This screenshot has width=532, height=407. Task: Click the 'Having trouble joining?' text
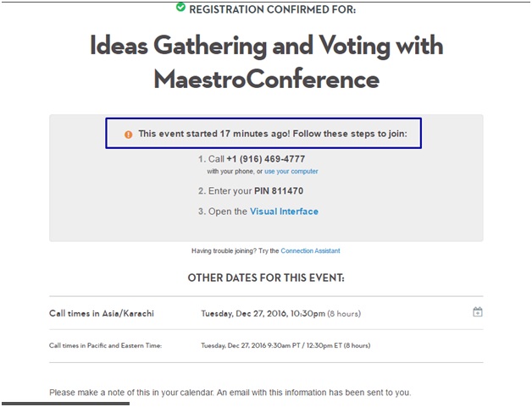[x=224, y=250]
